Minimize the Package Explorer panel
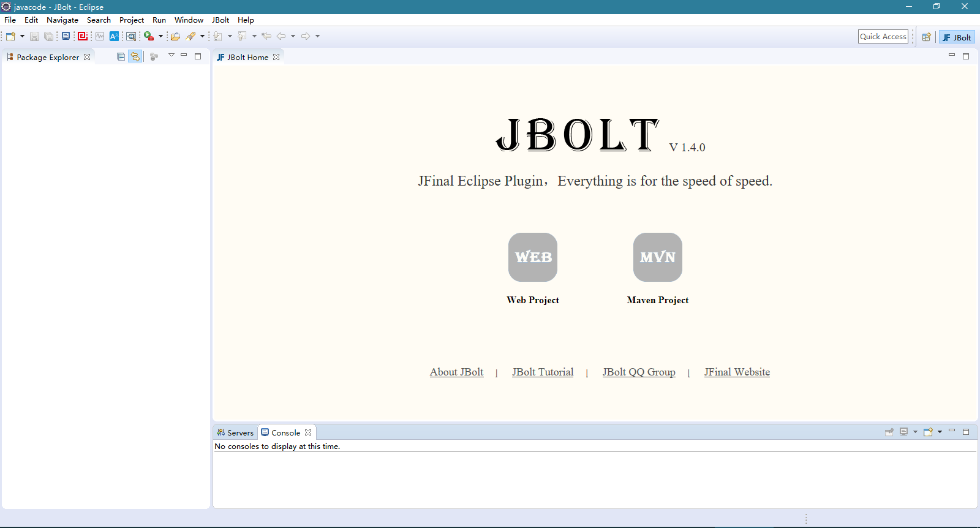The image size is (980, 528). pyautogui.click(x=184, y=55)
